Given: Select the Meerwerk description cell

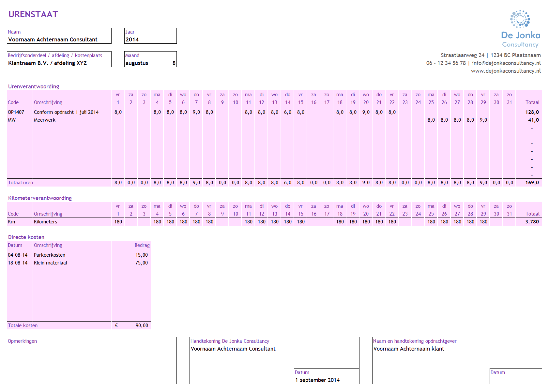Looking at the screenshot, I should tap(45, 120).
